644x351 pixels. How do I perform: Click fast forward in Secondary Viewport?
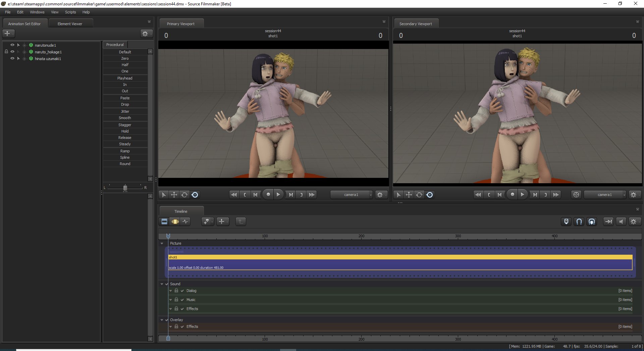(x=556, y=195)
